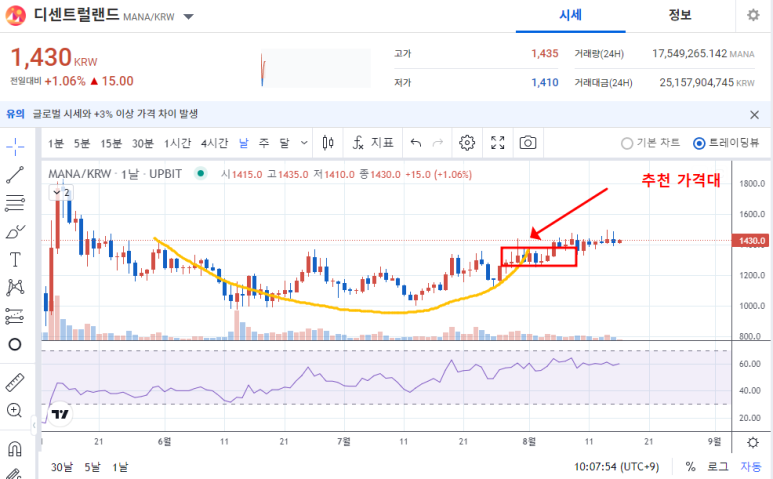
Task: Set date range to 30날
Action: pyautogui.click(x=62, y=467)
